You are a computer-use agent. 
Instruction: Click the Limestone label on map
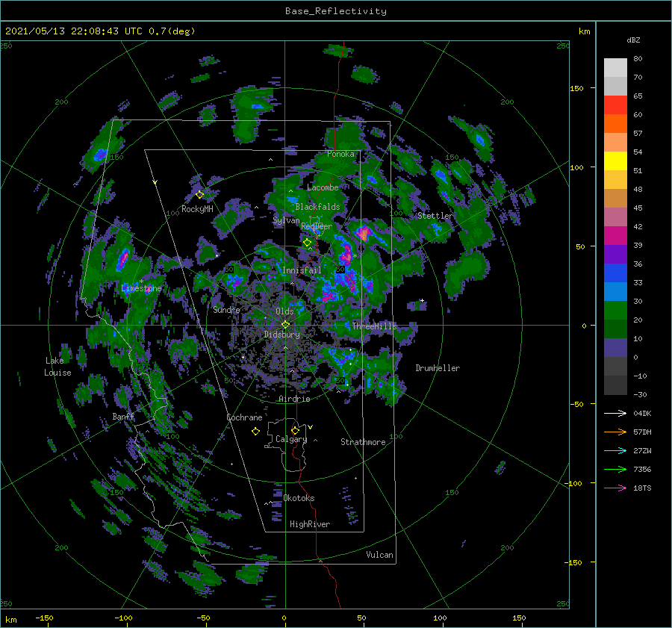point(141,288)
